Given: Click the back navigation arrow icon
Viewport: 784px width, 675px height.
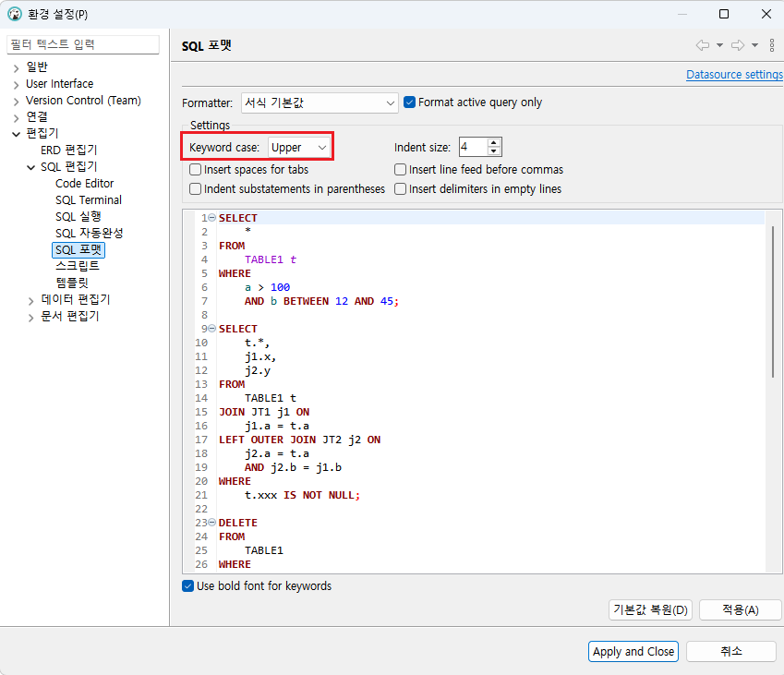Looking at the screenshot, I should coord(703,45).
